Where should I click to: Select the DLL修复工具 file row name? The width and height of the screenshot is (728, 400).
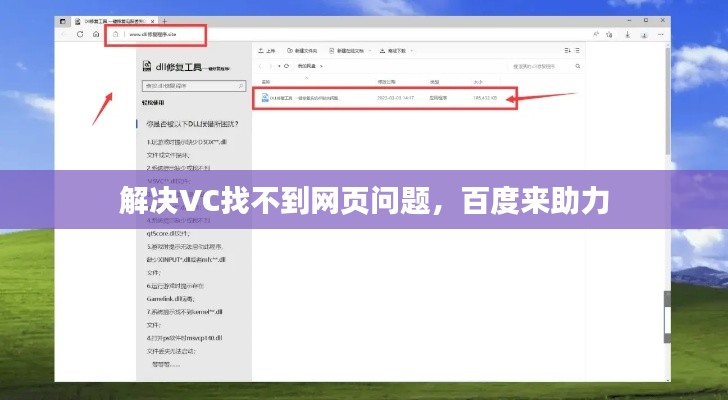[x=305, y=98]
